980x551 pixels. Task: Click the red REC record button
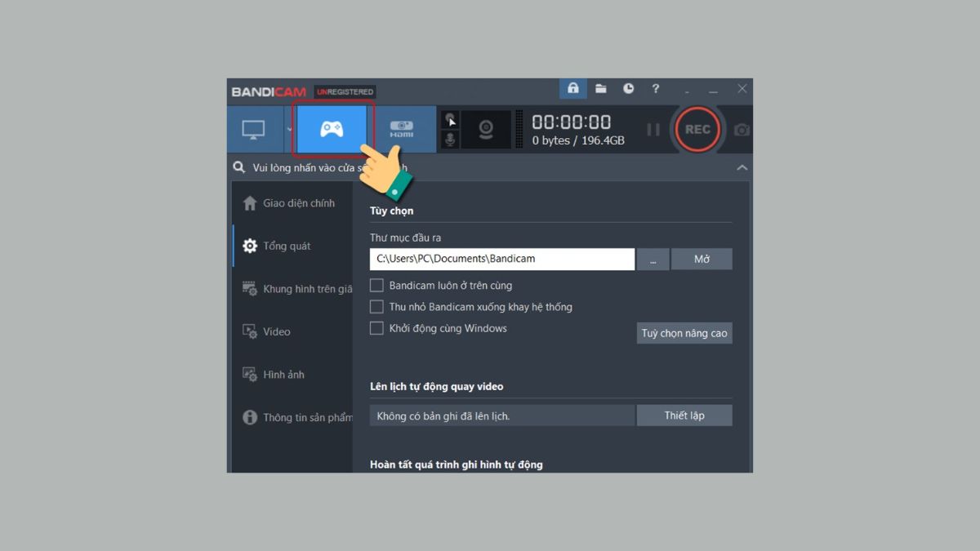coord(697,130)
